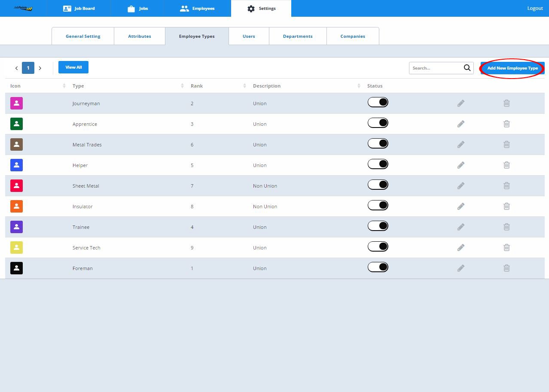Image resolution: width=549 pixels, height=392 pixels.
Task: Open the Insulator edit pencil
Action: tap(461, 207)
